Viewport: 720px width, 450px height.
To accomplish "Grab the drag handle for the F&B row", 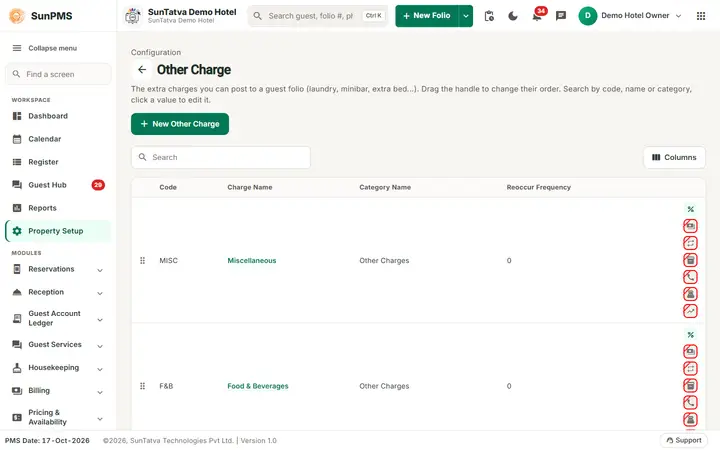I will click(142, 386).
